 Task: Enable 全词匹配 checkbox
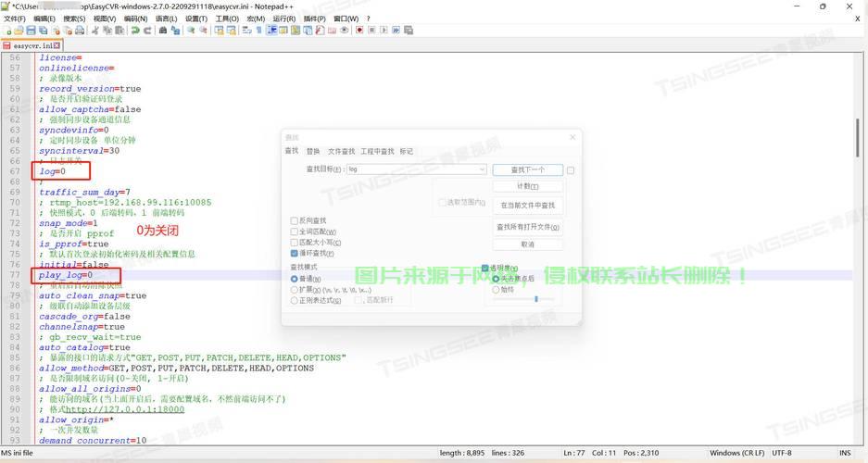(294, 231)
